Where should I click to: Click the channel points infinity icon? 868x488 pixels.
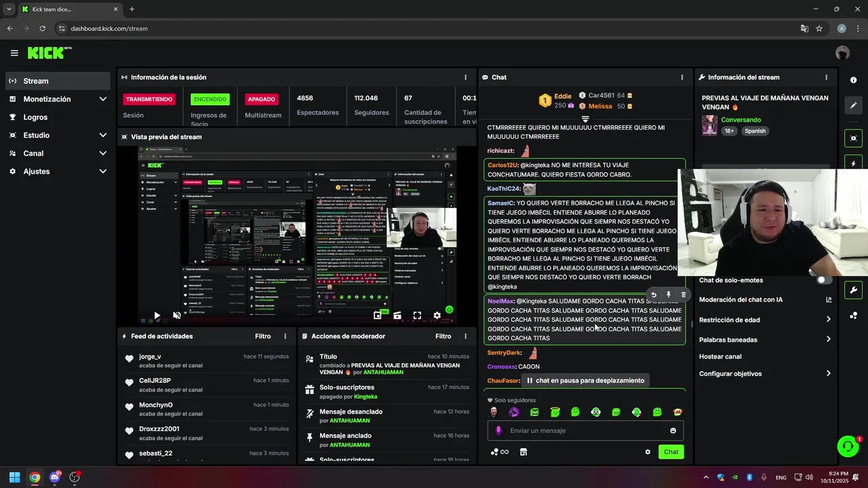(500, 452)
